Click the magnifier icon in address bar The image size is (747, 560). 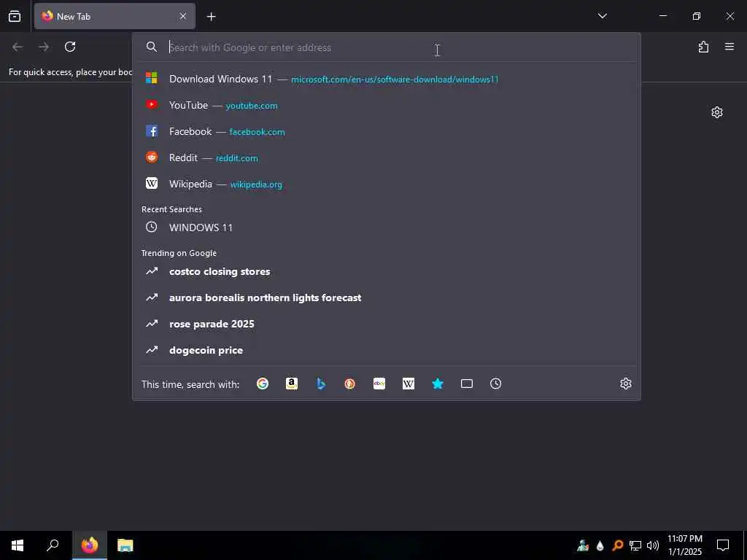pyautogui.click(x=152, y=47)
